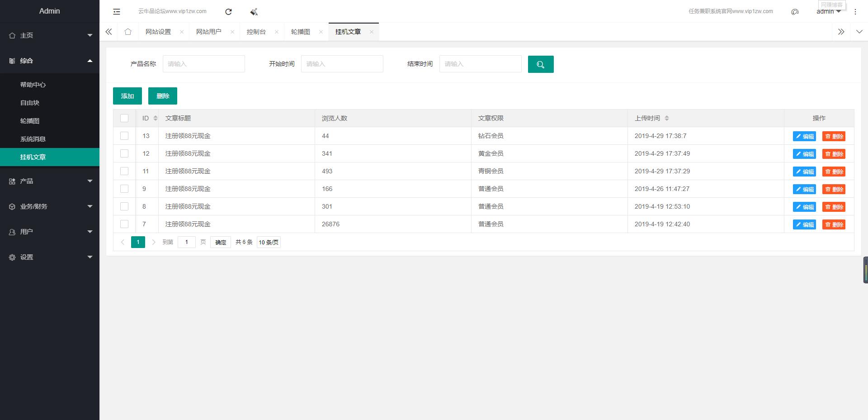This screenshot has height=420, width=868.
Task: Switch to the 网站用户 tab
Action: click(x=209, y=32)
